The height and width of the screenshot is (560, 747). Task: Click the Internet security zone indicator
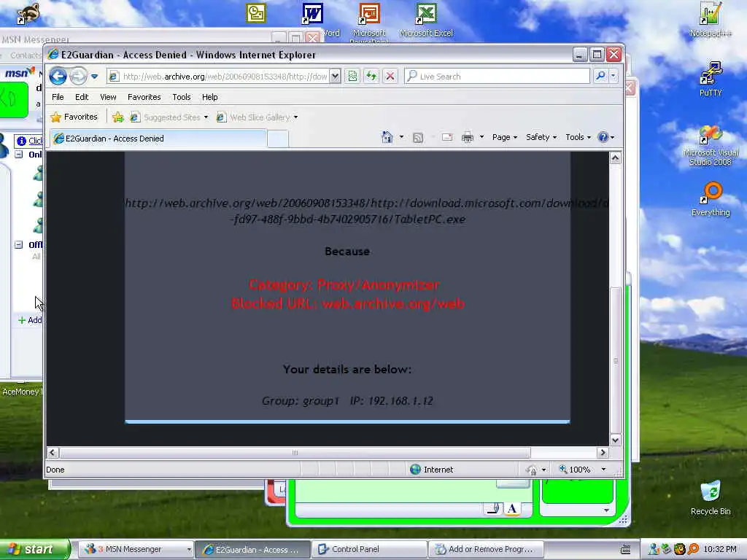point(432,470)
